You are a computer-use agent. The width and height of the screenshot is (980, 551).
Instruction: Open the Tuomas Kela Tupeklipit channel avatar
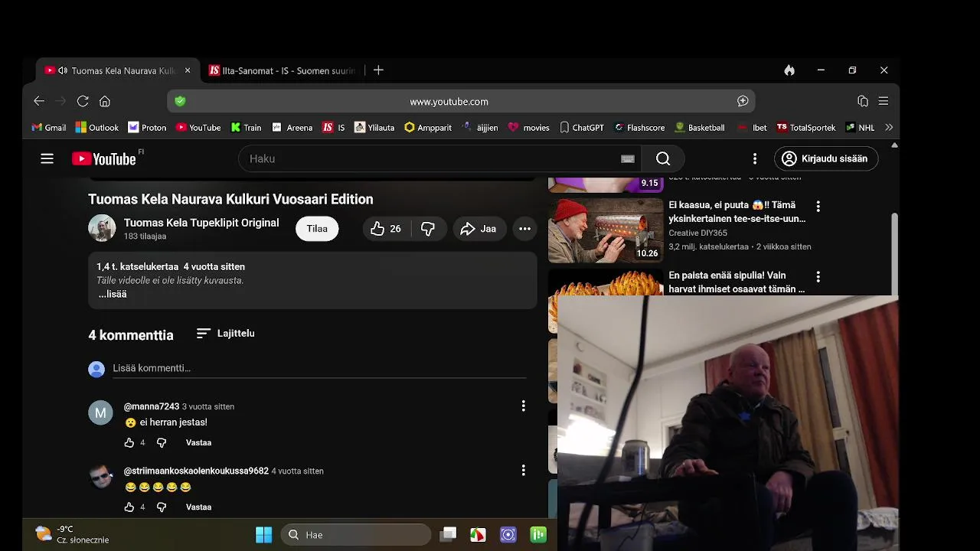pyautogui.click(x=102, y=228)
